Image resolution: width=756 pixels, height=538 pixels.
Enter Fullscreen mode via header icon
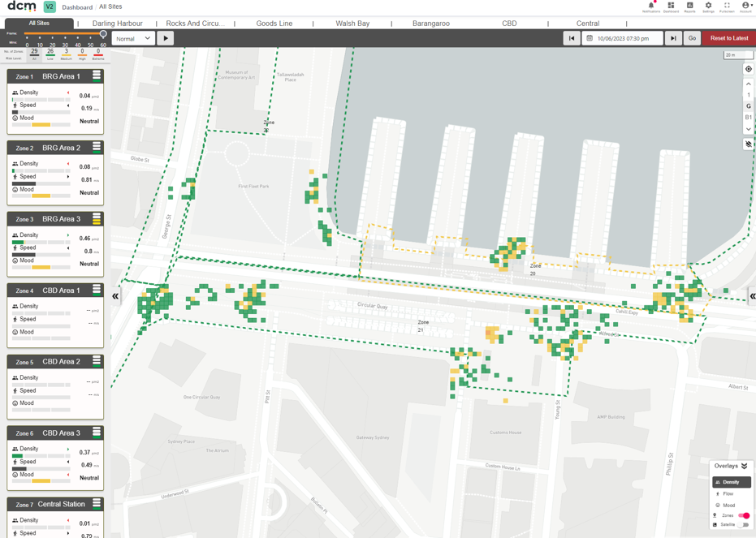click(727, 6)
